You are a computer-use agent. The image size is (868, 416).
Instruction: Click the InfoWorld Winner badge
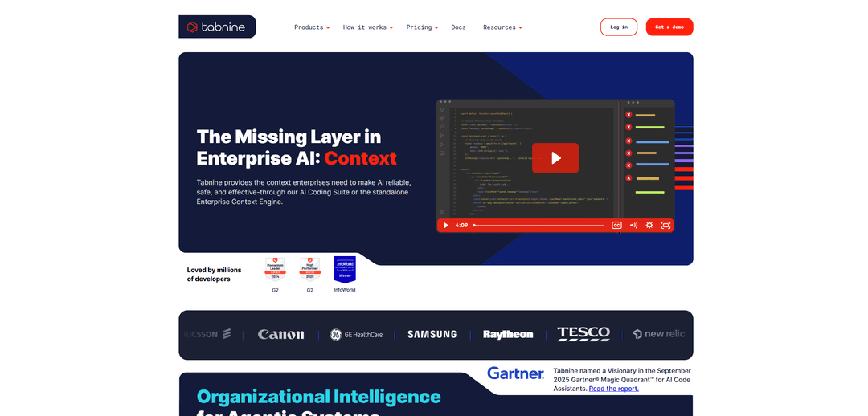coord(344,269)
